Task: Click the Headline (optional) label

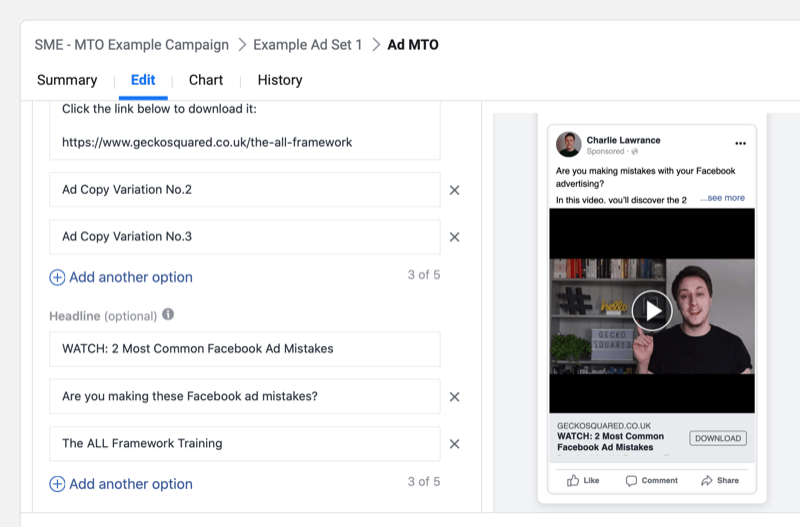Action: tap(103, 316)
